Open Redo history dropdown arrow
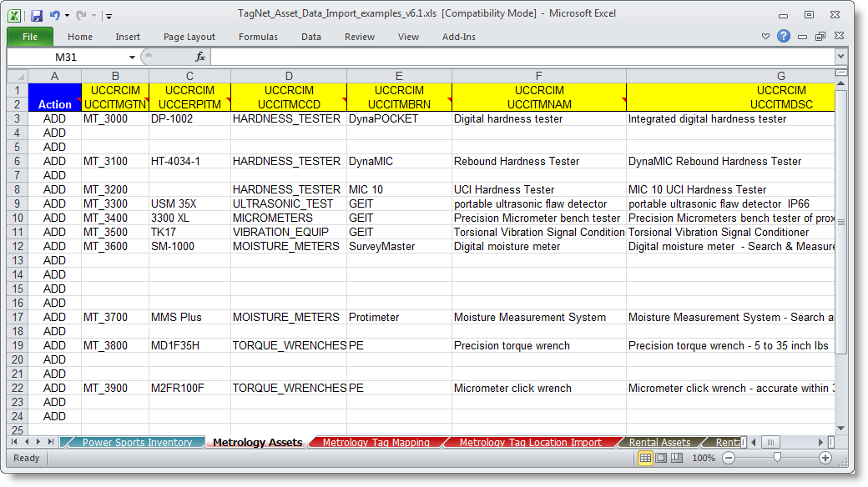The width and height of the screenshot is (868, 487). pyautogui.click(x=93, y=16)
